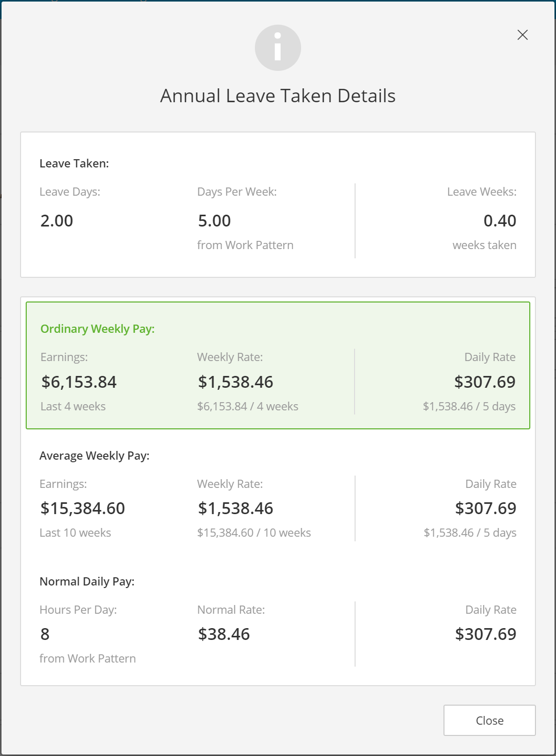The height and width of the screenshot is (756, 556).
Task: Click the Normal Daily Pay heading
Action: (x=87, y=581)
